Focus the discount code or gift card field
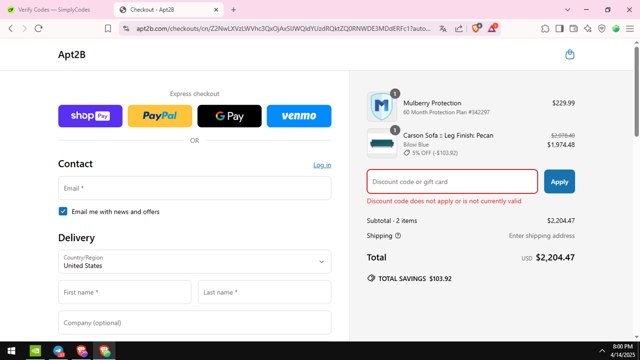Image resolution: width=640 pixels, height=360 pixels. 452,182
